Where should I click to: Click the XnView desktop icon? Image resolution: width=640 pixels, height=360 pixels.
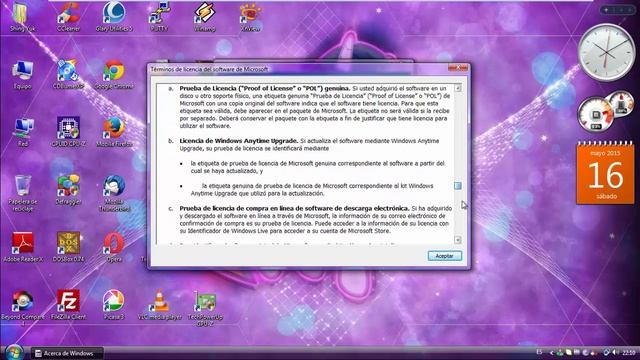250,16
